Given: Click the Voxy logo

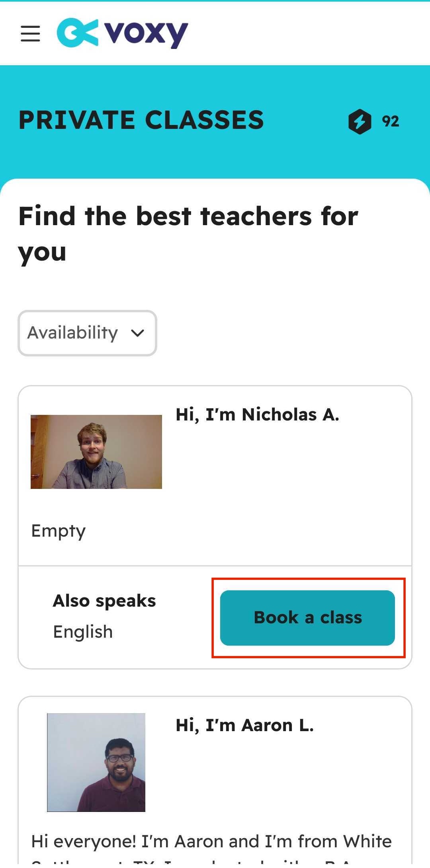Looking at the screenshot, I should (x=121, y=33).
